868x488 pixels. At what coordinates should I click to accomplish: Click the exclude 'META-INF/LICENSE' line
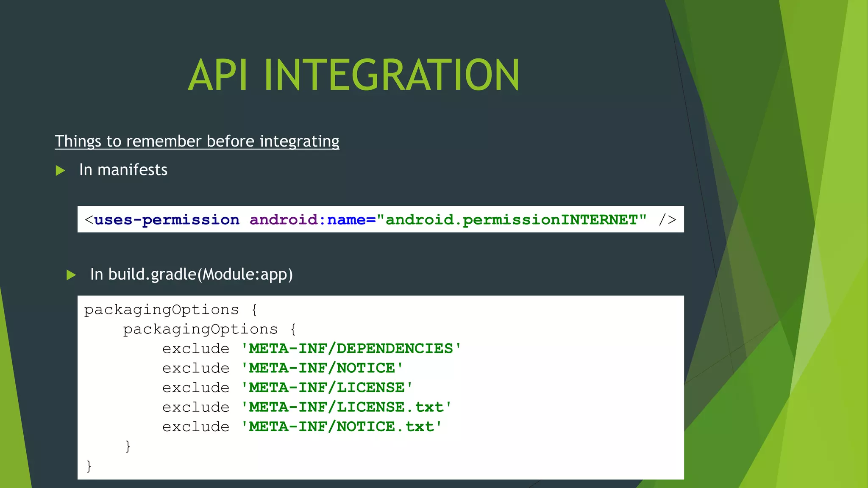(287, 388)
